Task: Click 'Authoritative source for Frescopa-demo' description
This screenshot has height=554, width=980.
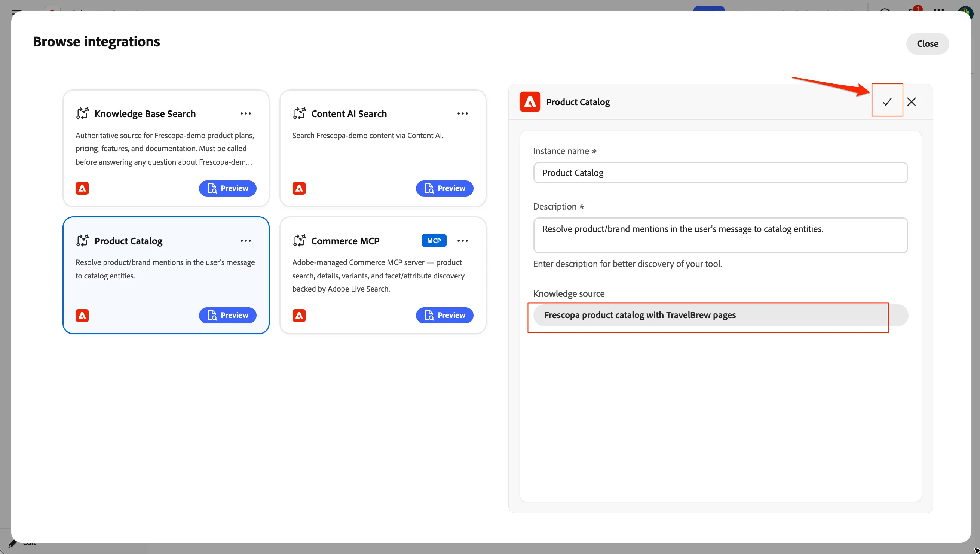Action: click(x=165, y=149)
